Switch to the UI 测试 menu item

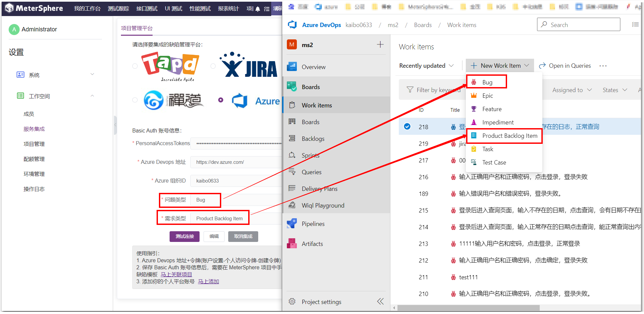pos(173,9)
